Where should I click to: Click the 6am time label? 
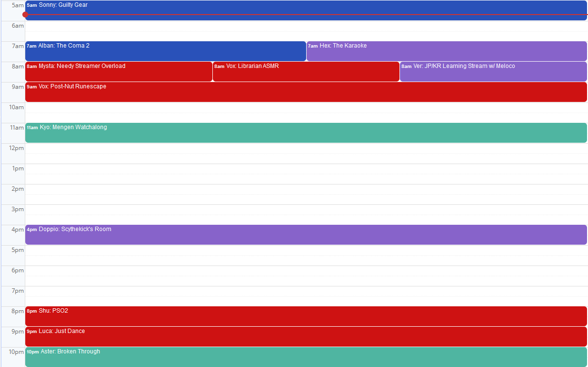click(x=17, y=26)
